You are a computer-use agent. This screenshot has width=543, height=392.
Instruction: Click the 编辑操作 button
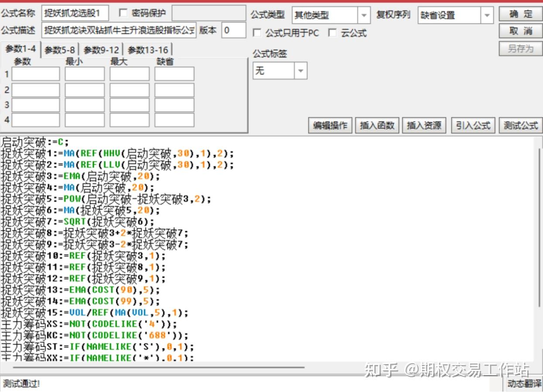pyautogui.click(x=330, y=126)
